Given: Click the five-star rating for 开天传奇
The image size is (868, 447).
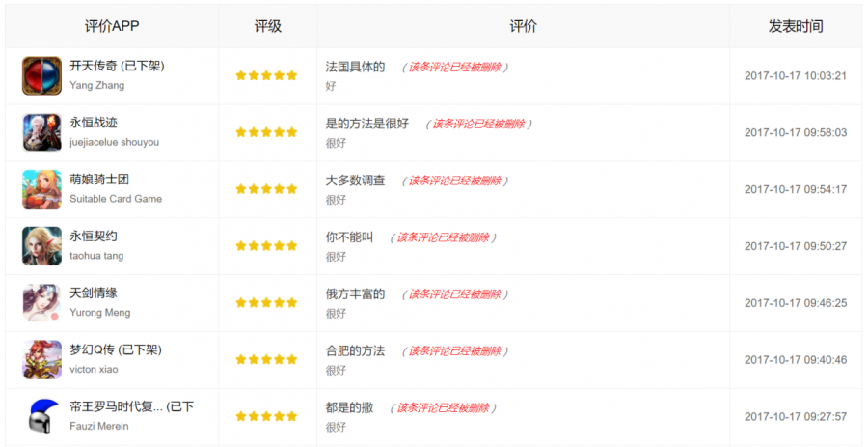Looking at the screenshot, I should [266, 76].
